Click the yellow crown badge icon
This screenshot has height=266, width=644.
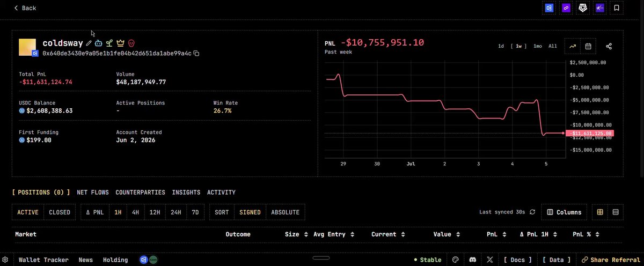tap(120, 43)
